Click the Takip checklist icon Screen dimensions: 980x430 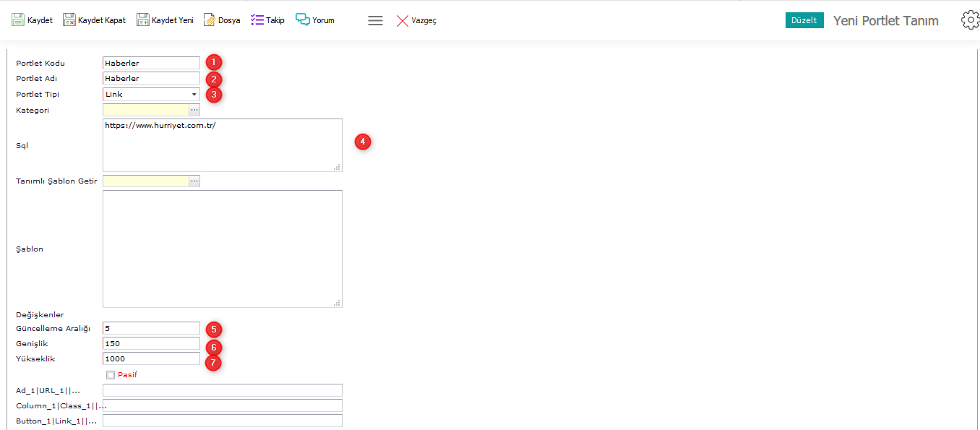257,20
